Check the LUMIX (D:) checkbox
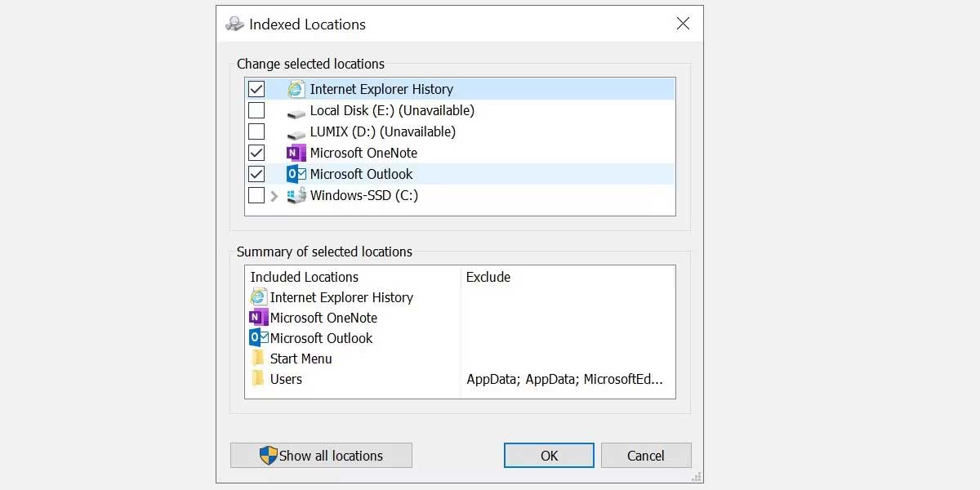The width and height of the screenshot is (980, 490). [x=256, y=131]
